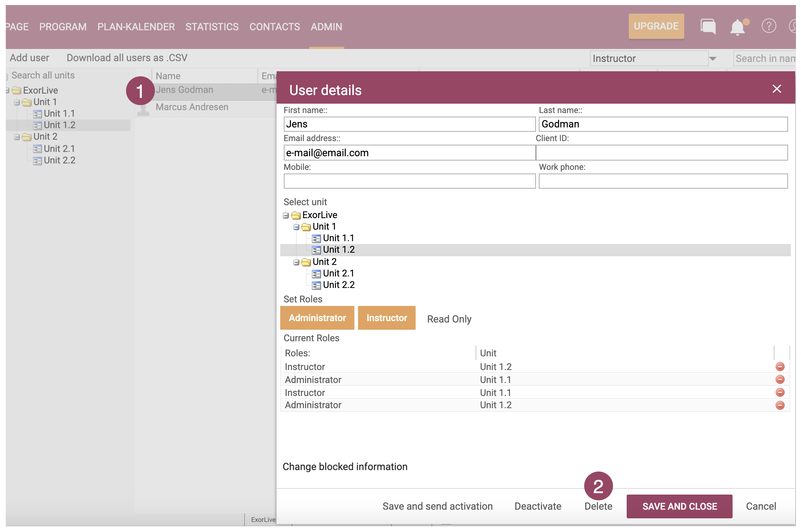This screenshot has height=532, width=801.
Task: Click the Delete button
Action: [598, 506]
